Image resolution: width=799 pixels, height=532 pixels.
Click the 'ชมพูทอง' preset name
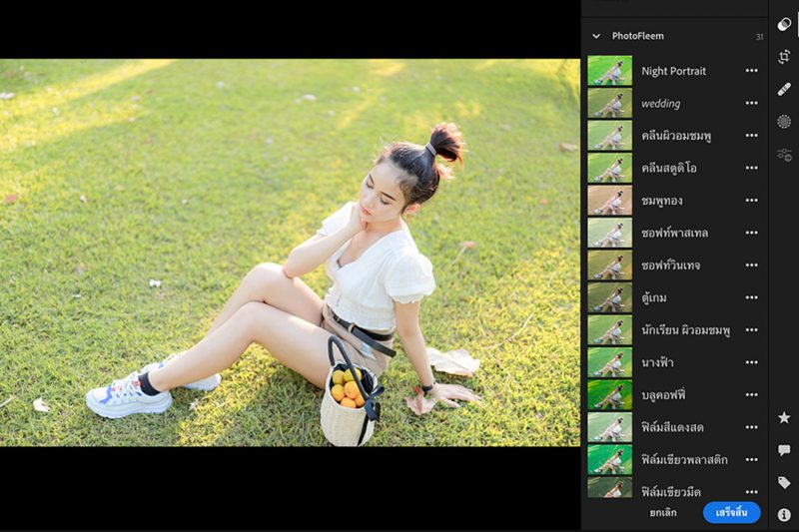(x=662, y=201)
